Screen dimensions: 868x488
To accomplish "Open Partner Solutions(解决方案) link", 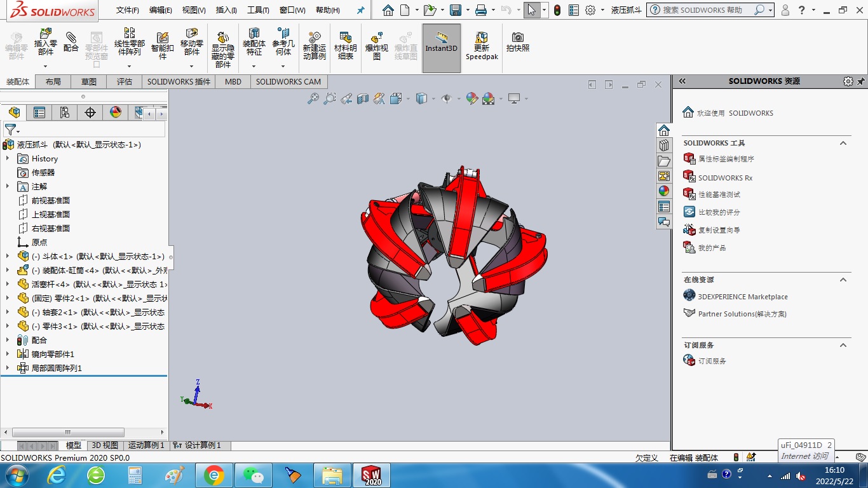I will 742,314.
